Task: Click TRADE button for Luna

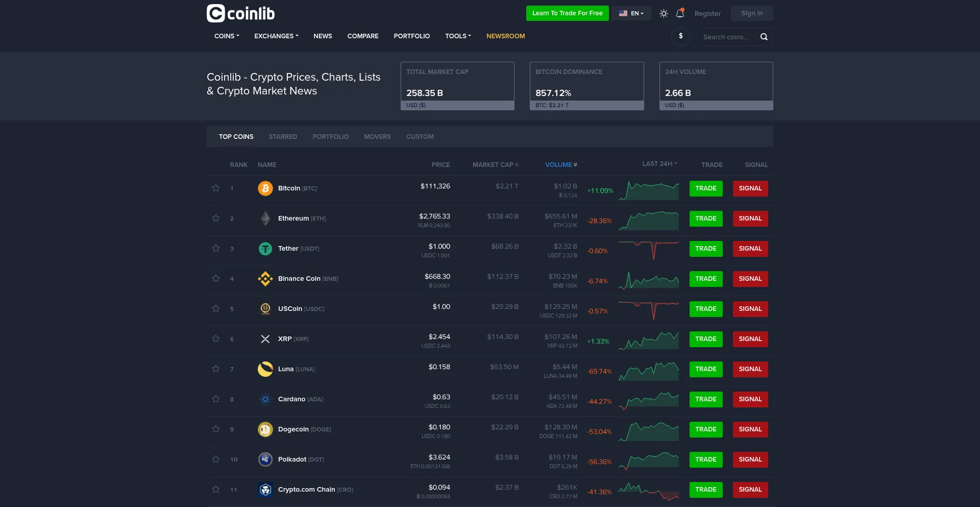Action: [706, 369]
